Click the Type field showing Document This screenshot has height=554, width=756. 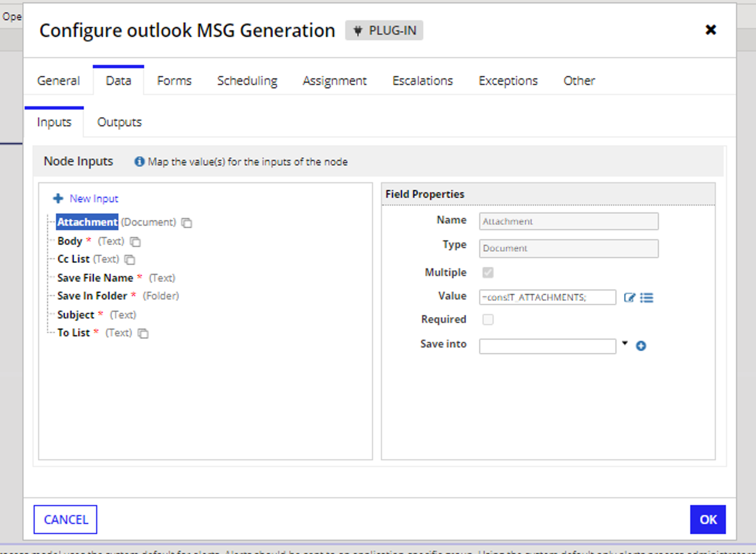coord(569,249)
